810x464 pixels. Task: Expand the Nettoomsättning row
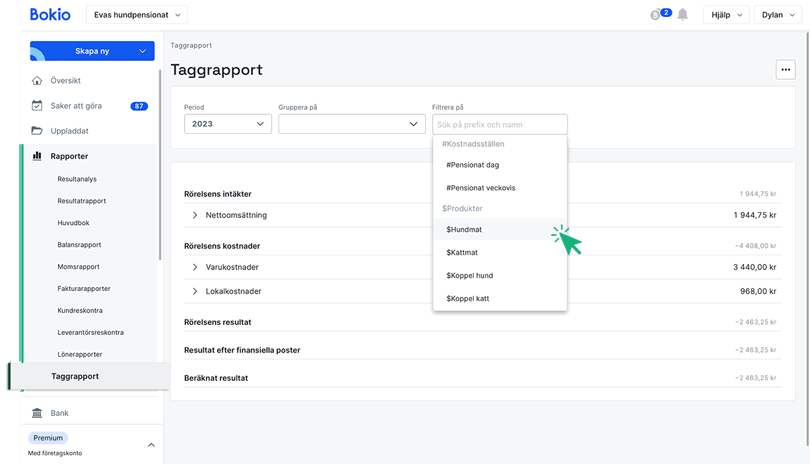click(x=195, y=215)
